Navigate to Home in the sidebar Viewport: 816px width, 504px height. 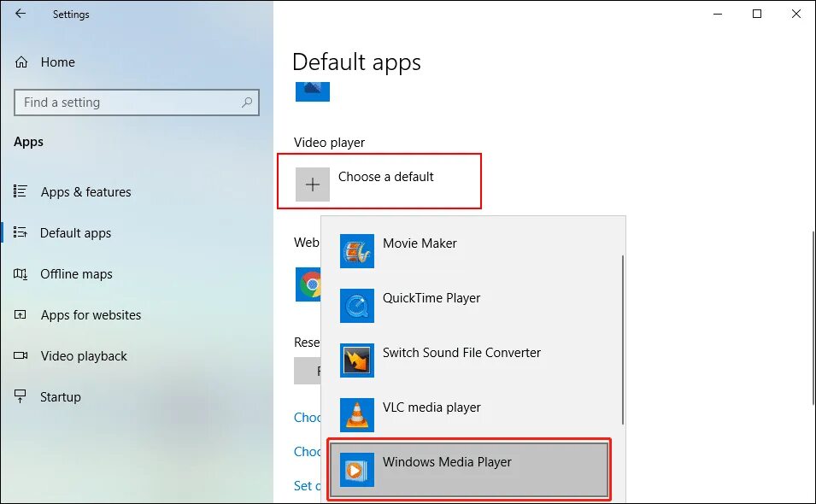(58, 62)
